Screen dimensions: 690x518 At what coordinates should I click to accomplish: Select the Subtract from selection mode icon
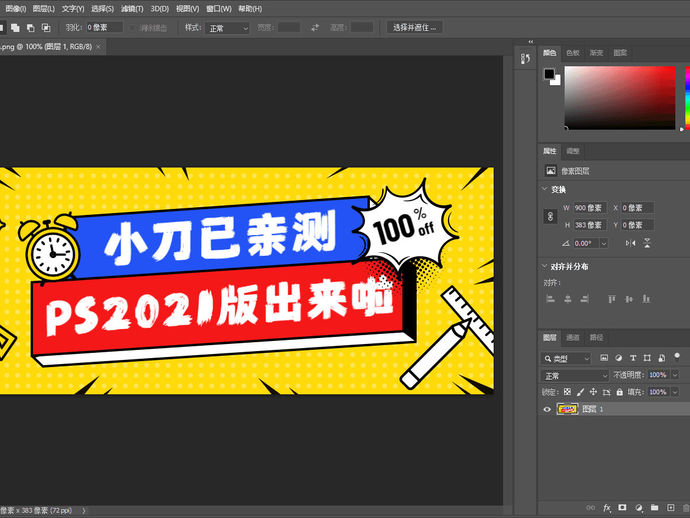coord(30,28)
